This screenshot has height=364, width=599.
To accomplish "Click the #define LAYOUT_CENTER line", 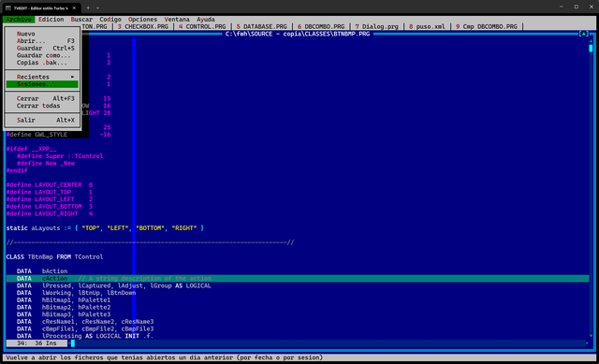I will pos(50,185).
